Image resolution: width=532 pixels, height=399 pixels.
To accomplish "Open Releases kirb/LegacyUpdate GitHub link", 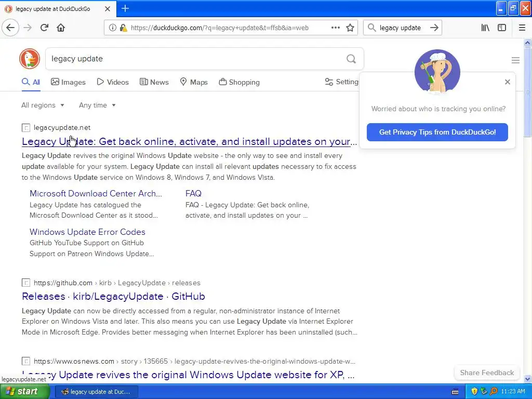I will 113,297.
